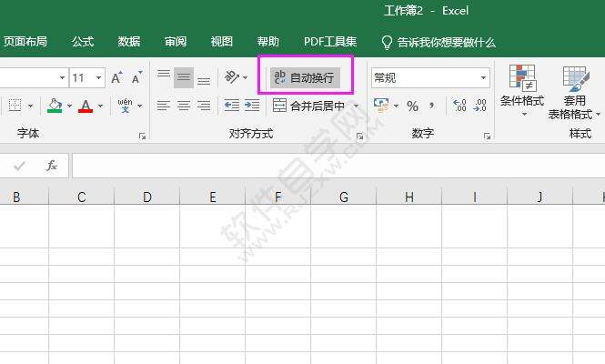Apply red font color

[x=86, y=106]
